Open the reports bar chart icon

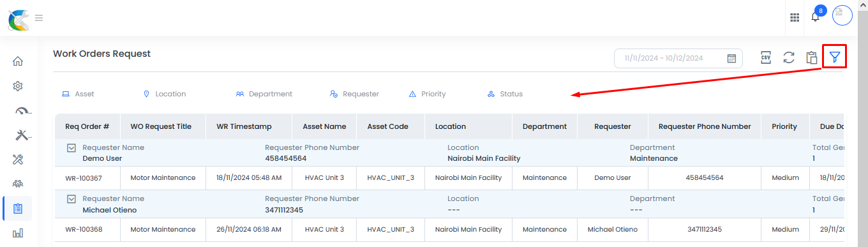18,233
